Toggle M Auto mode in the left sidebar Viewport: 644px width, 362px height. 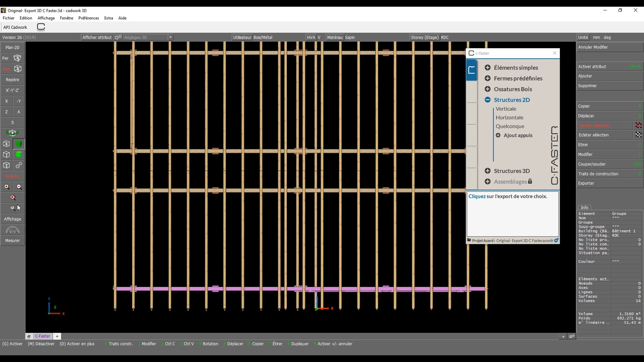coord(12,176)
